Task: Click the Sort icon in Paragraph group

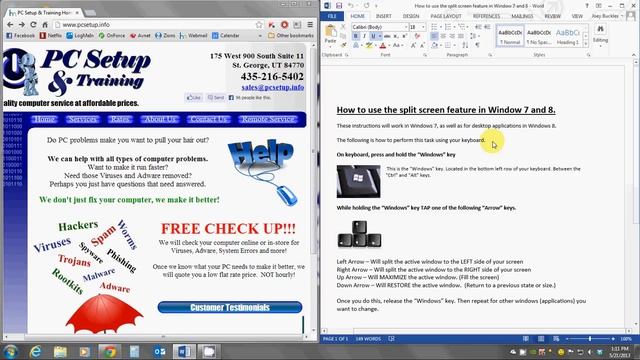Action: coord(465,45)
